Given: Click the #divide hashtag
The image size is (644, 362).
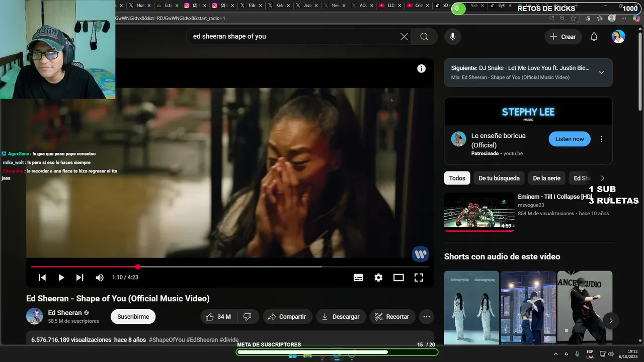Looking at the screenshot, I should (x=229, y=340).
